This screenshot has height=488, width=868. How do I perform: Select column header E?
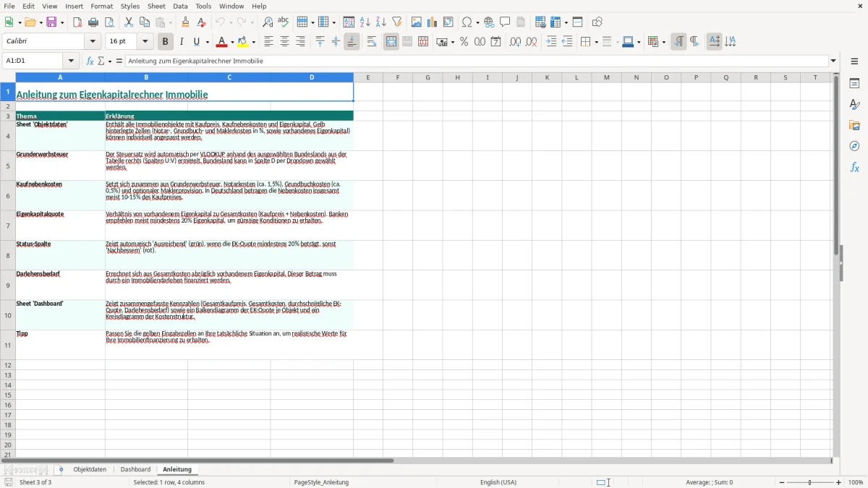(x=367, y=77)
